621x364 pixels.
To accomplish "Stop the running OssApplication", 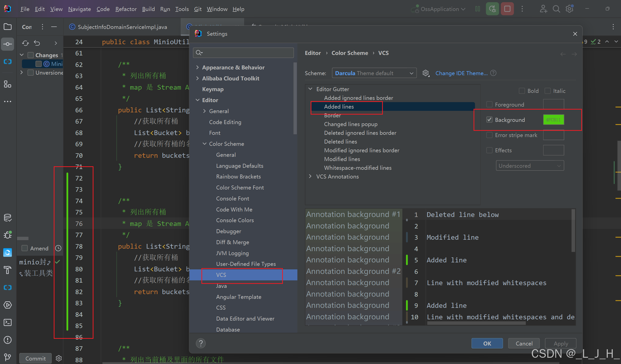I will [x=507, y=9].
